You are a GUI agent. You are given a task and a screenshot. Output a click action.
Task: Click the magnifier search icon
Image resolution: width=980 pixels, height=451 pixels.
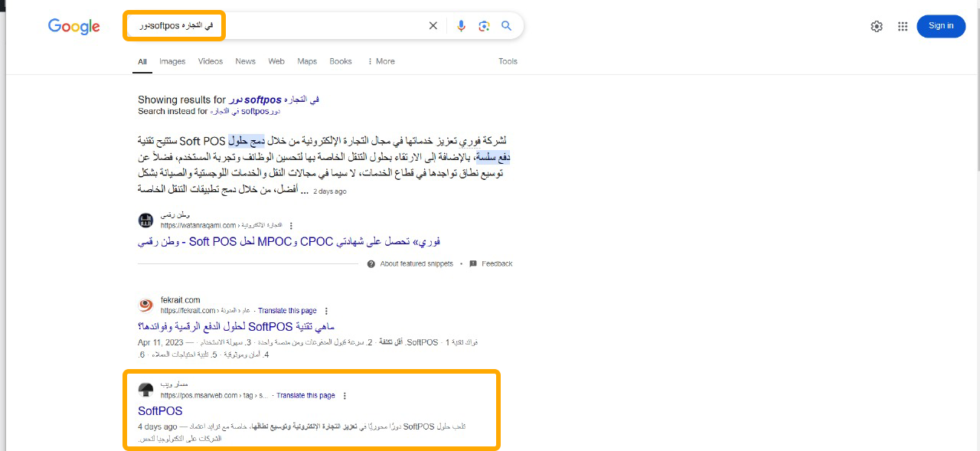506,26
